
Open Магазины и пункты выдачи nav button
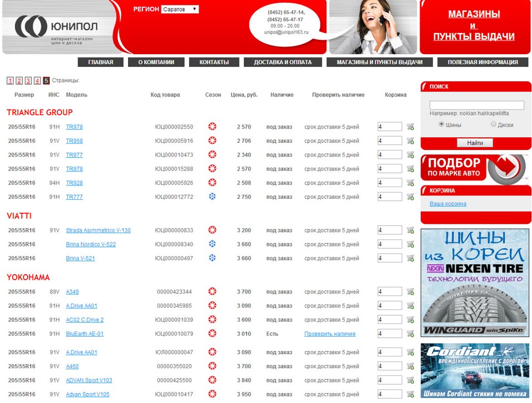(x=380, y=62)
